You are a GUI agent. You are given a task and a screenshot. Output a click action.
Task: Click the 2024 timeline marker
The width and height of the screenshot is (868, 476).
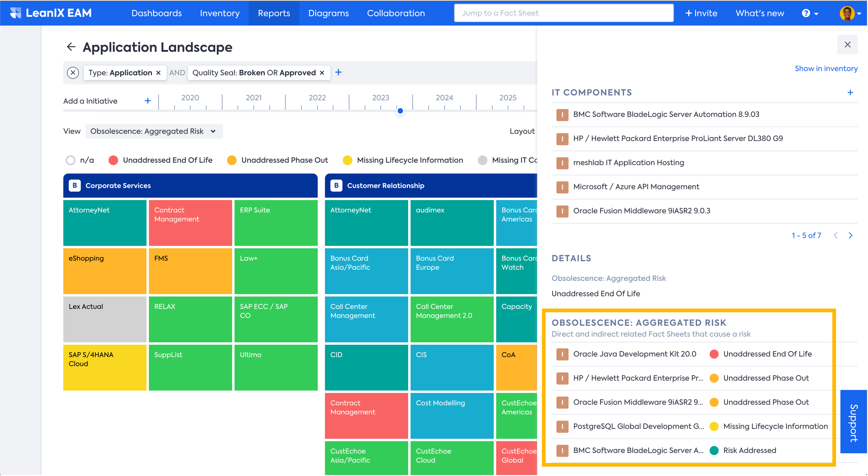pos(444,98)
